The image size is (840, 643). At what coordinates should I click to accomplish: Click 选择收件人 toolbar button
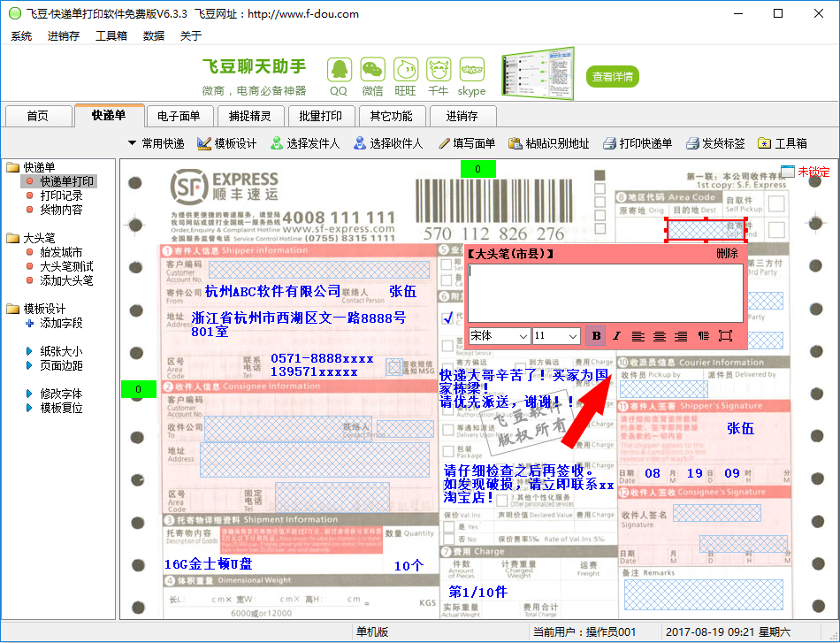[388, 143]
